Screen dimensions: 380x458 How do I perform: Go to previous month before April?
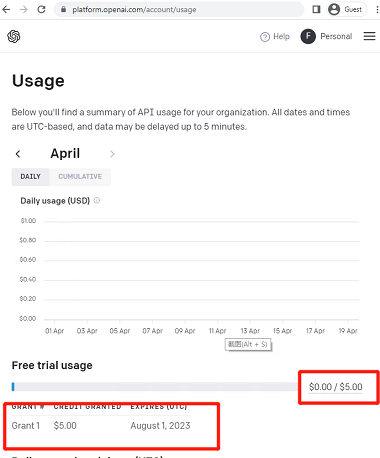pos(18,154)
